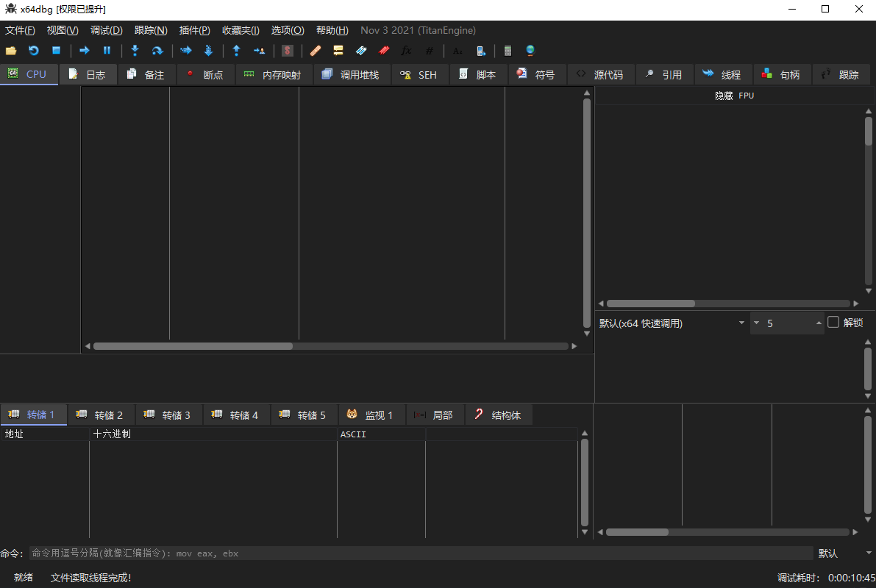The width and height of the screenshot is (876, 588).
Task: Click the run to user code icon
Action: click(x=259, y=51)
